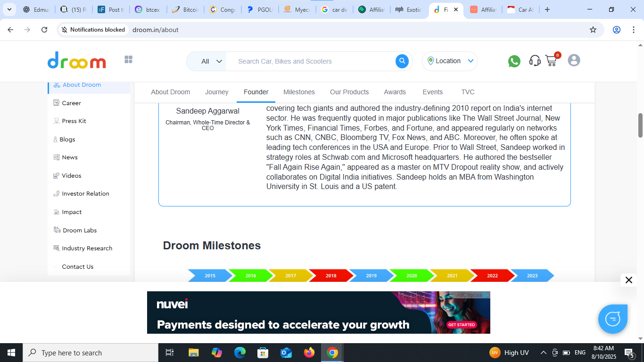
Task: Select the 2021 milestone marker
Action: 452,276
